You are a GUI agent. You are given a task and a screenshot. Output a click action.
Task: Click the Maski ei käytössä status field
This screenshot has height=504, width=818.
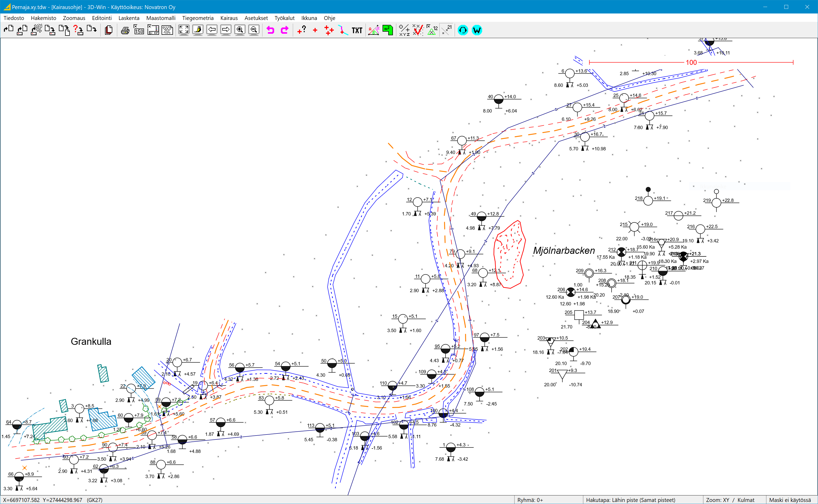coord(790,500)
